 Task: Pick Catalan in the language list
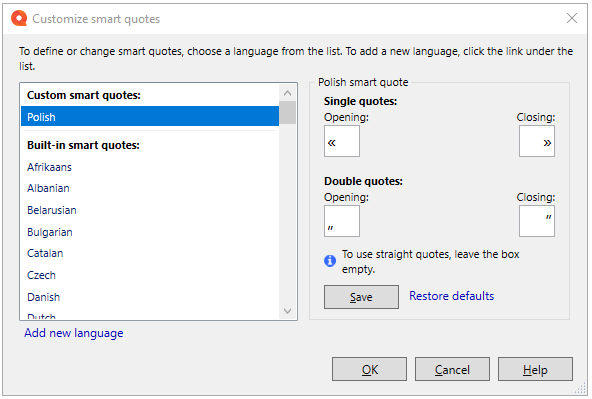[x=45, y=253]
